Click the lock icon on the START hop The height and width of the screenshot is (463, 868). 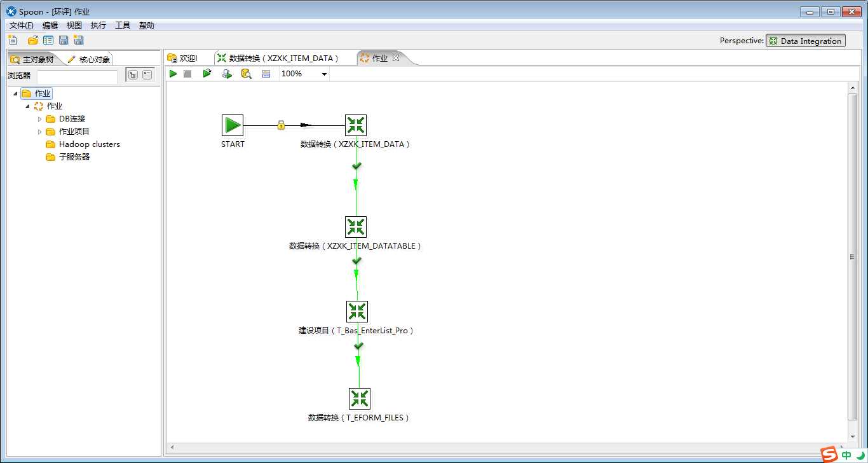point(281,125)
